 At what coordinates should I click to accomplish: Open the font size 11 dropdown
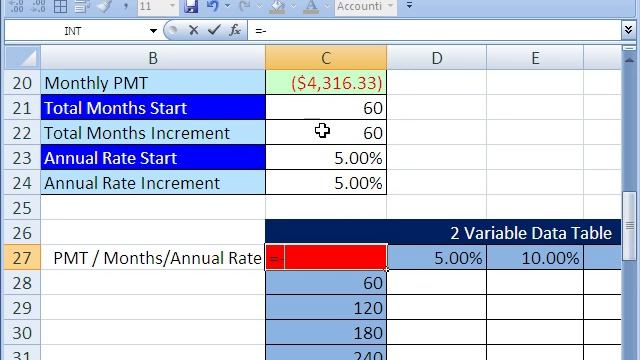(x=172, y=6)
